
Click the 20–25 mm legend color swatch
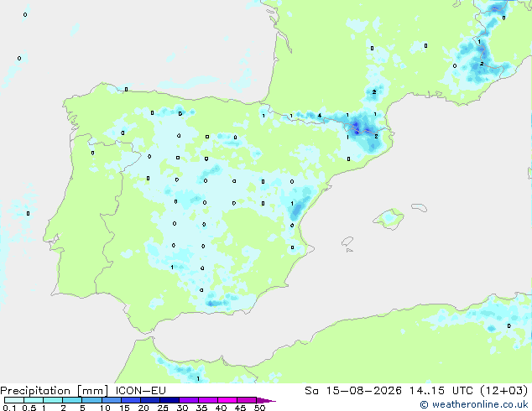pos(149,400)
